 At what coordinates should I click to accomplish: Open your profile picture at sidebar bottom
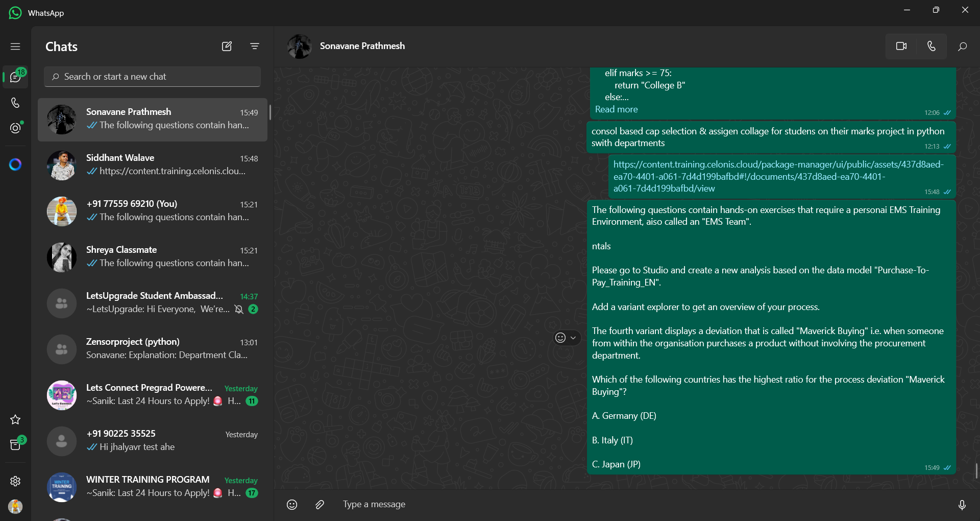15,506
